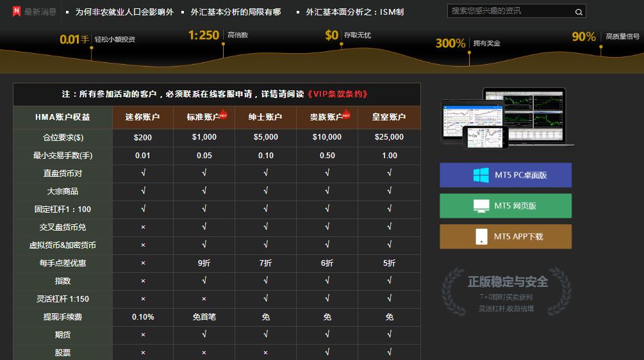This screenshot has height=360, width=644.
Task: Click the 0.05 minimum lot cell
Action: coord(204,156)
